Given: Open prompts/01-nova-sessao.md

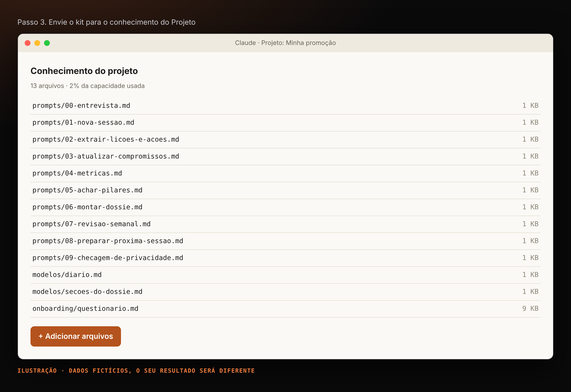Looking at the screenshot, I should [x=285, y=123].
